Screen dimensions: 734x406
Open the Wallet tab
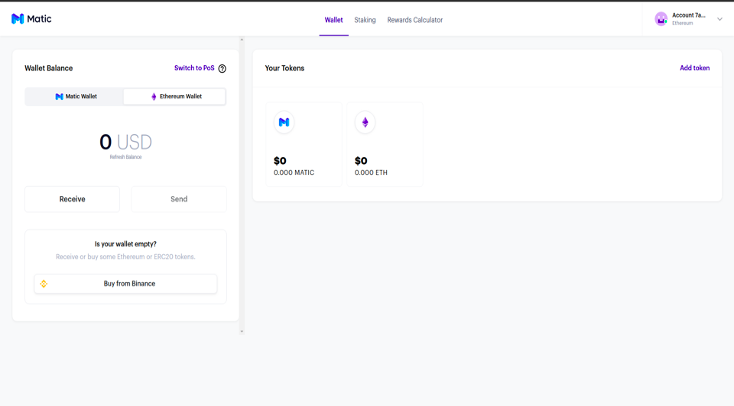pyautogui.click(x=334, y=20)
